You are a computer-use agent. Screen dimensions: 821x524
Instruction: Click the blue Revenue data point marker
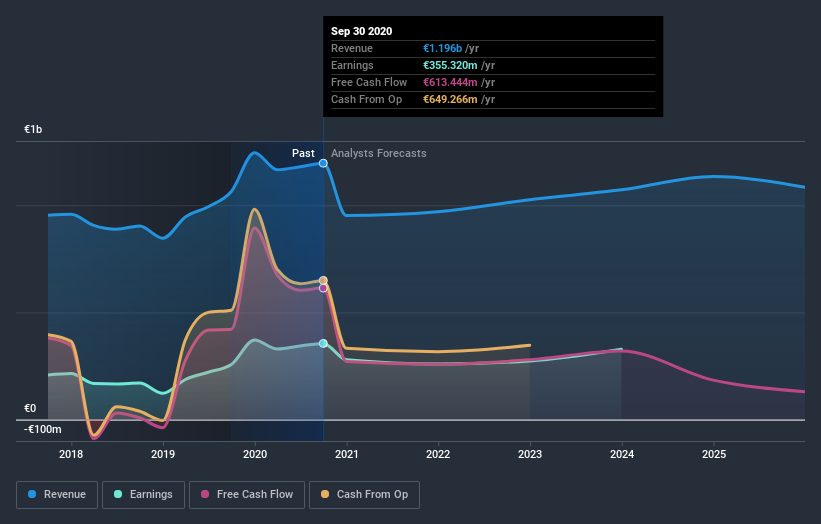(323, 163)
